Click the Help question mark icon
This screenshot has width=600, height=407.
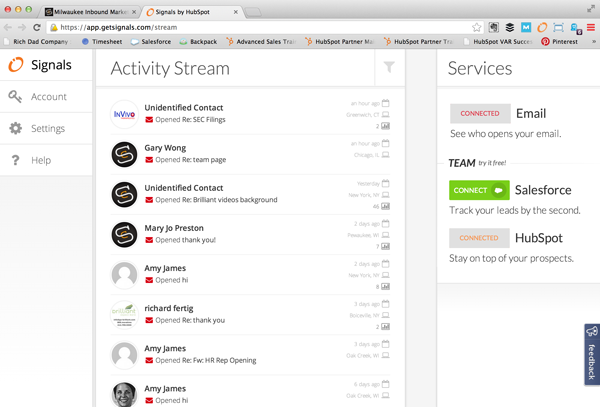[x=15, y=160]
